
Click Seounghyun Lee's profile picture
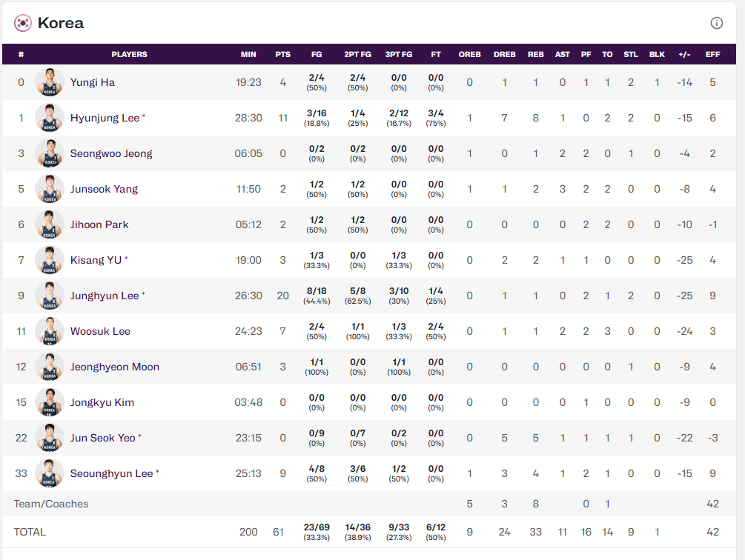pos(50,473)
